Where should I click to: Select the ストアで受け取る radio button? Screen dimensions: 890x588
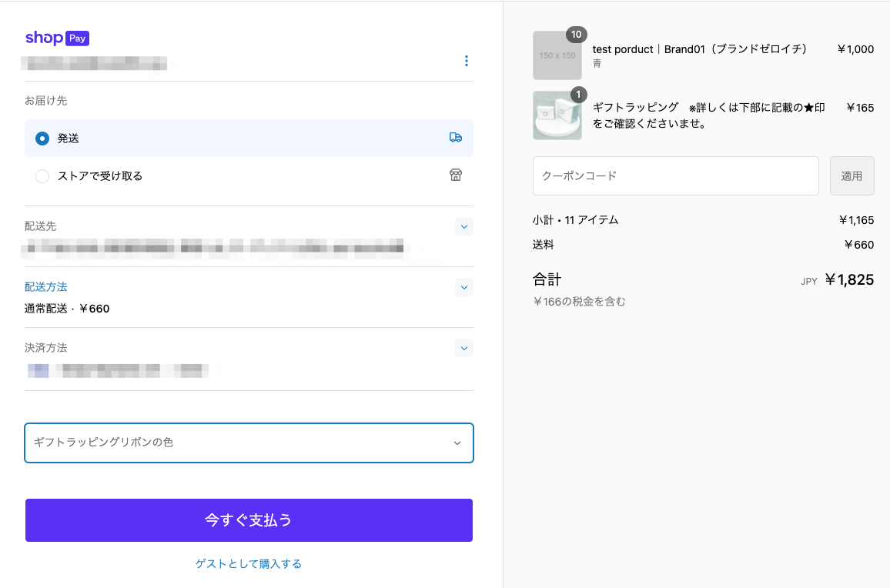tap(42, 176)
